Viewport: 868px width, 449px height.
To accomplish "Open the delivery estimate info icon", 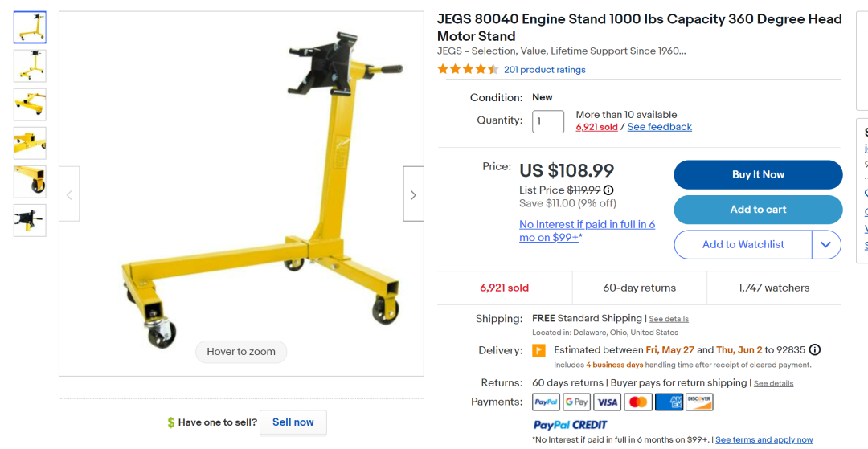I will [814, 350].
